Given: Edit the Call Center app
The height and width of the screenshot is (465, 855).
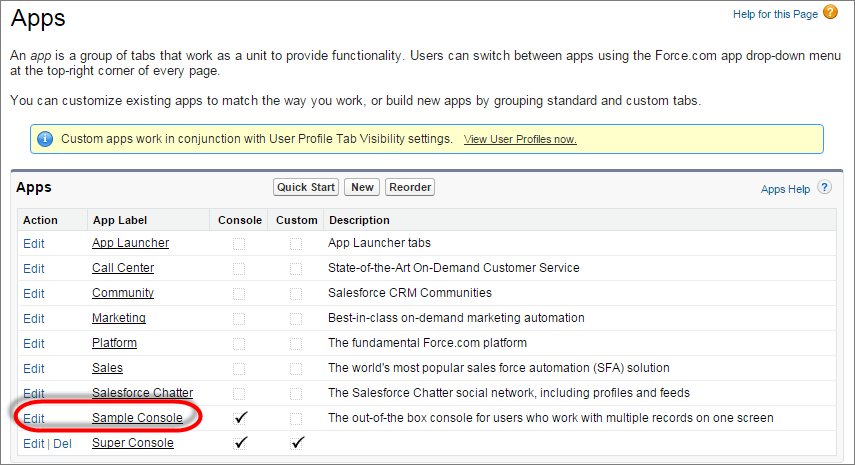Looking at the screenshot, I should (x=34, y=269).
